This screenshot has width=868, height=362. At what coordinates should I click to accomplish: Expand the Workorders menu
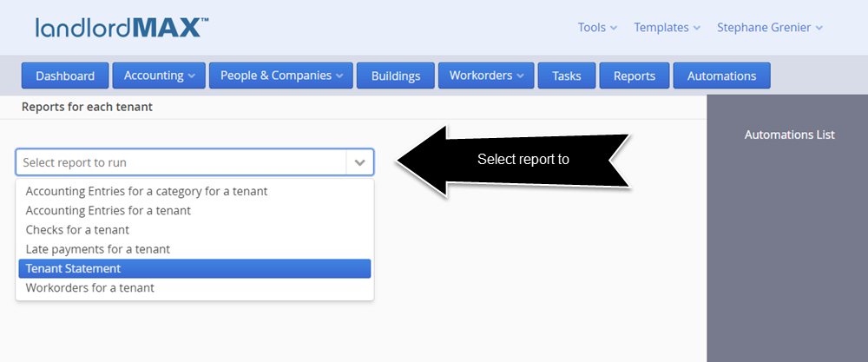click(486, 76)
